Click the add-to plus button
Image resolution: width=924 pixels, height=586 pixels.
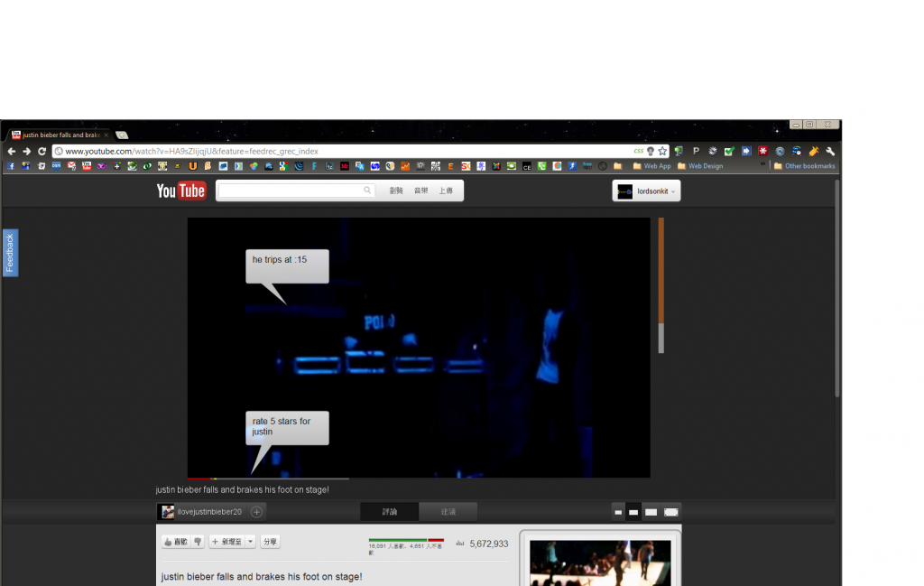click(x=226, y=542)
